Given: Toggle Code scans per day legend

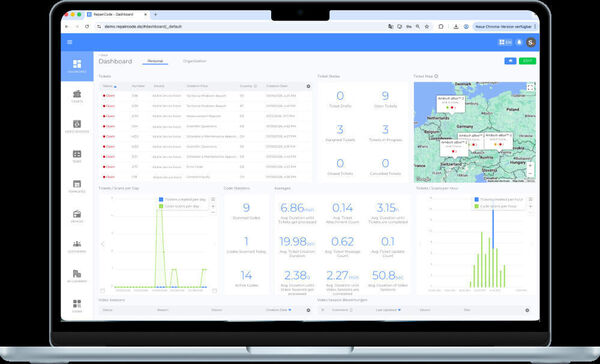Looking at the screenshot, I should click(x=179, y=206).
